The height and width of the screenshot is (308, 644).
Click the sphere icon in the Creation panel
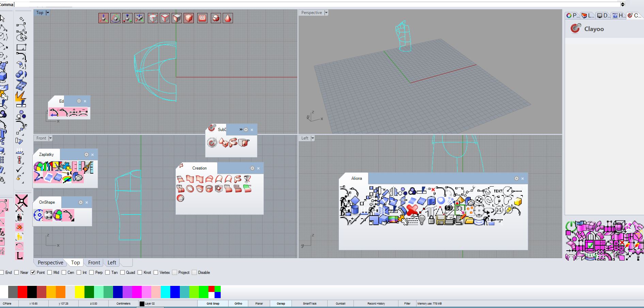180,198
